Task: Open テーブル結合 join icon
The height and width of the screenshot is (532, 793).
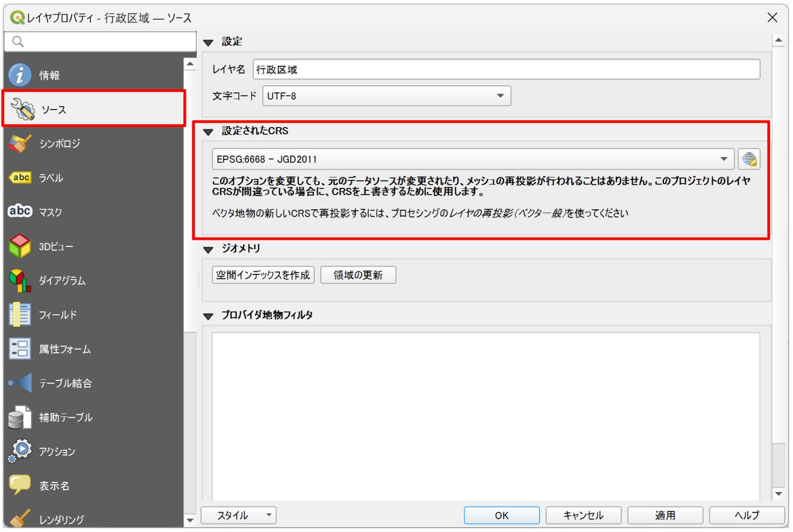Action: 20,383
